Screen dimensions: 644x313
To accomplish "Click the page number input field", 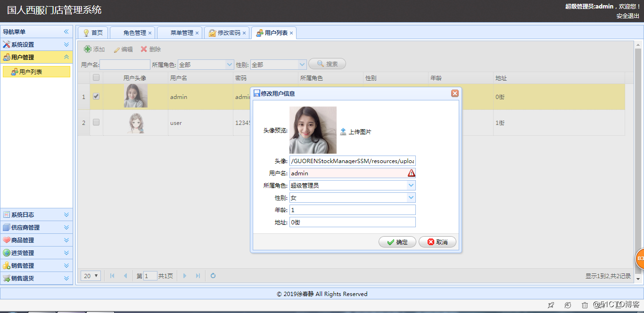I will pyautogui.click(x=150, y=276).
